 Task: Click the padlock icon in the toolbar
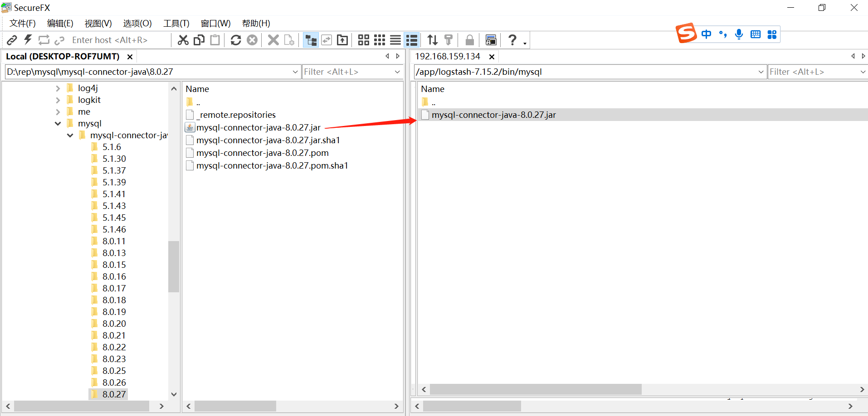click(x=470, y=40)
